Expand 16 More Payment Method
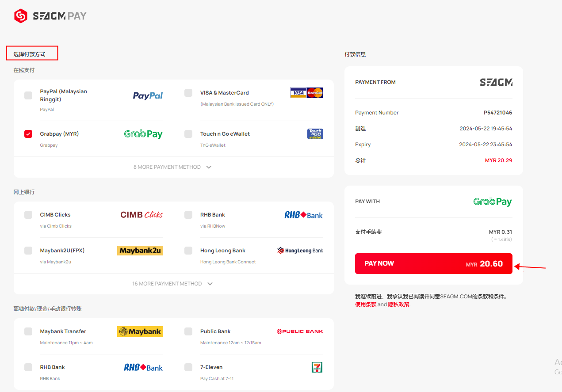The height and width of the screenshot is (392, 562). [173, 284]
